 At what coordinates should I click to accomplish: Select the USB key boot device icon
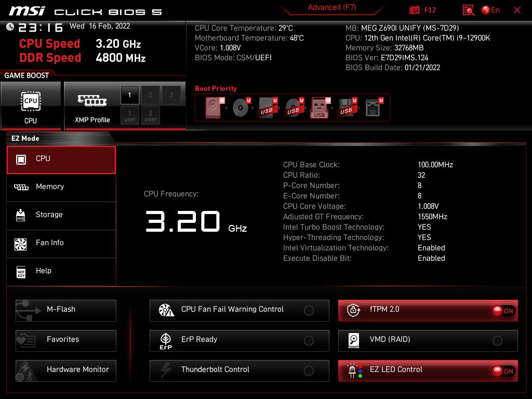[x=320, y=108]
